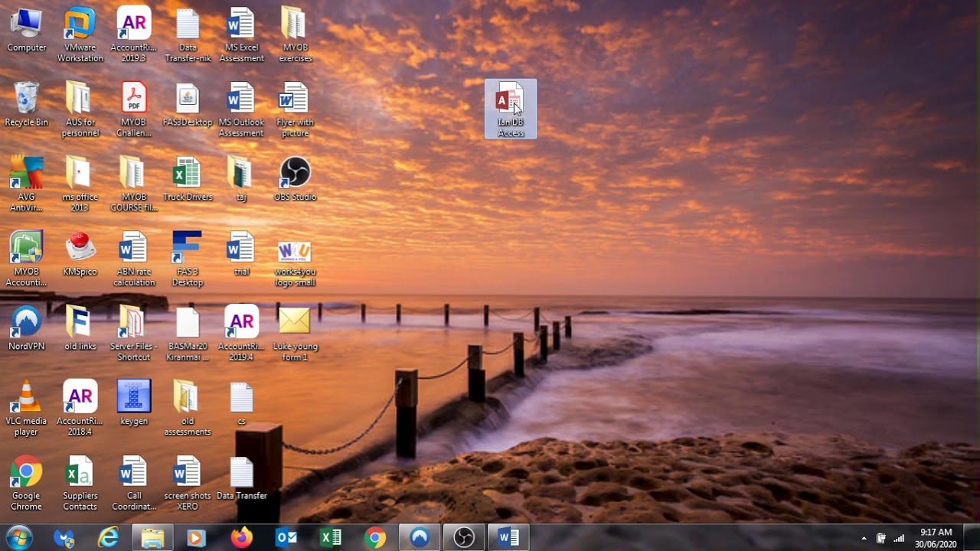
Task: Select the ms office 2013 folder
Action: click(80, 184)
